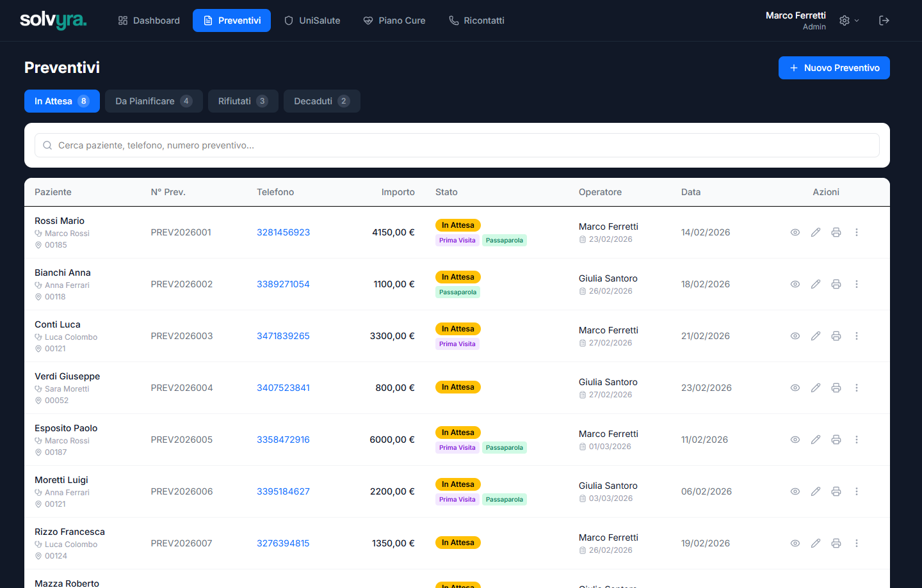Viewport: 922px width, 588px height.
Task: Click the eye icon for Rizzo Francesca
Action: click(x=795, y=543)
